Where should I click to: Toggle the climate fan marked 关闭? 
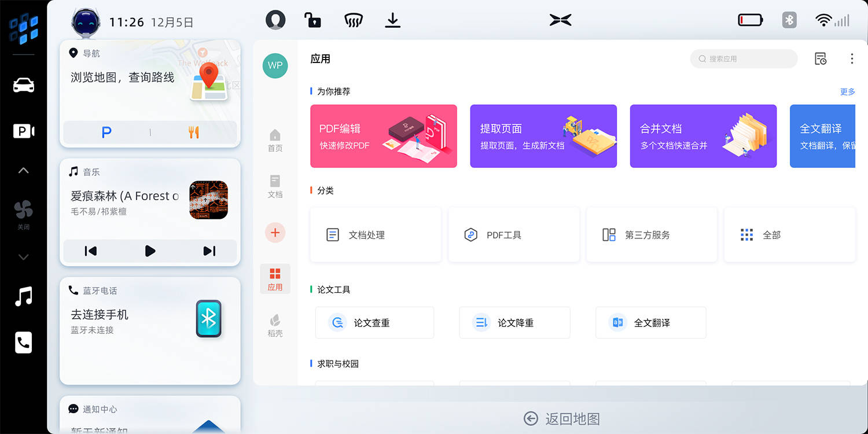coord(24,214)
